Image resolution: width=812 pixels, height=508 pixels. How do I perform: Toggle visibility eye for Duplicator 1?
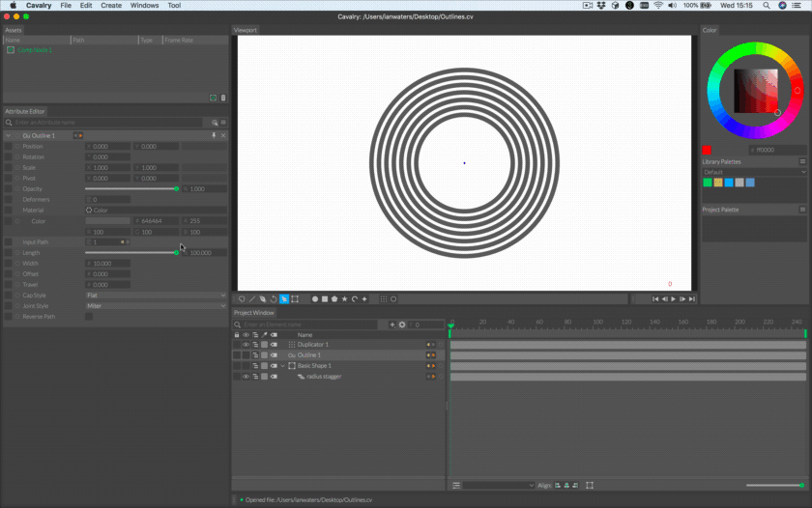pos(246,345)
